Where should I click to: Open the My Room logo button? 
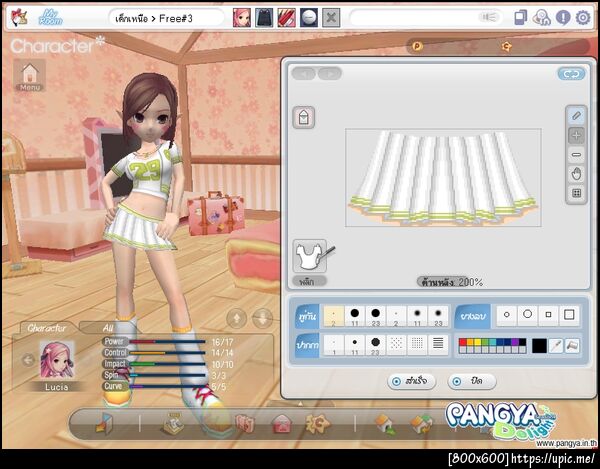point(51,17)
